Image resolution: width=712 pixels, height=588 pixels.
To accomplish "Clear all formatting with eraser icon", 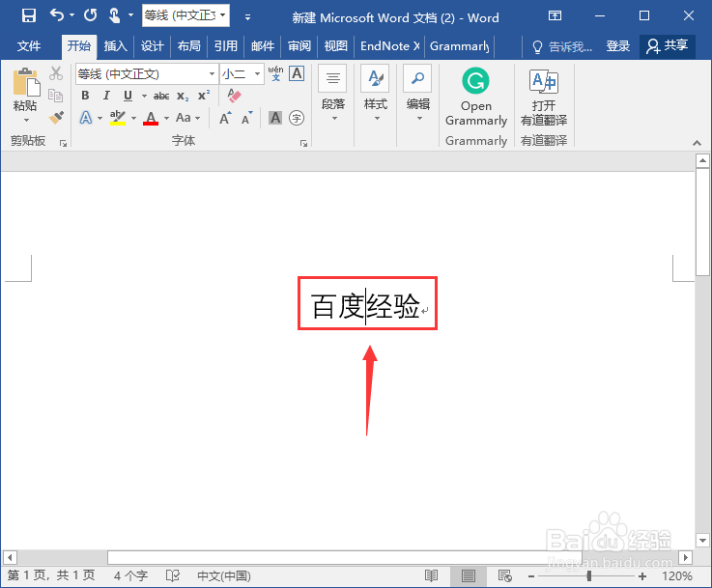I will 234,96.
